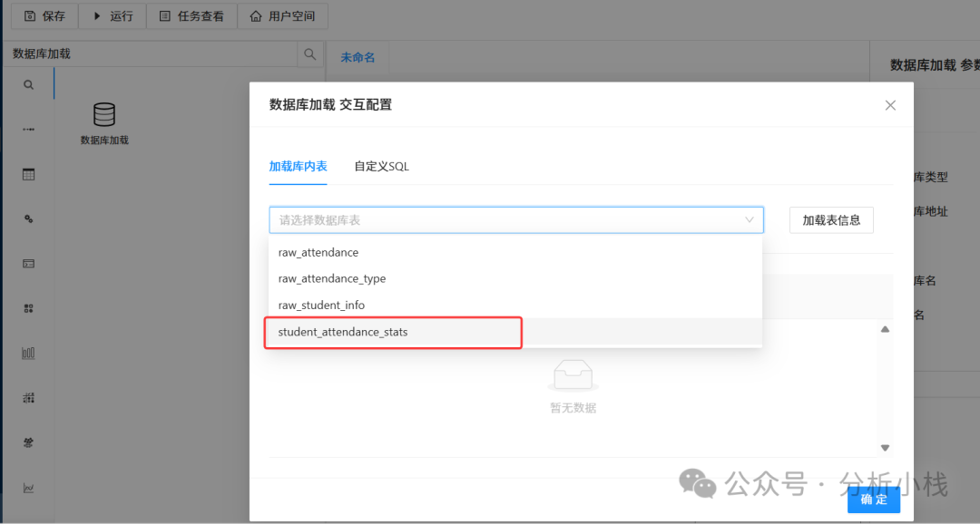The height and width of the screenshot is (524, 980).
Task: Select the terminal console sidebar icon
Action: pyautogui.click(x=28, y=264)
